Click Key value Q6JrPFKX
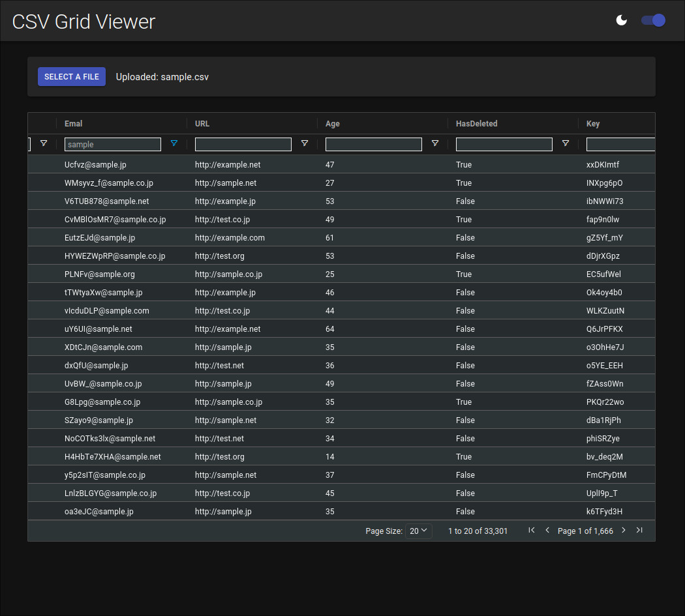This screenshot has height=616, width=685. (x=605, y=329)
